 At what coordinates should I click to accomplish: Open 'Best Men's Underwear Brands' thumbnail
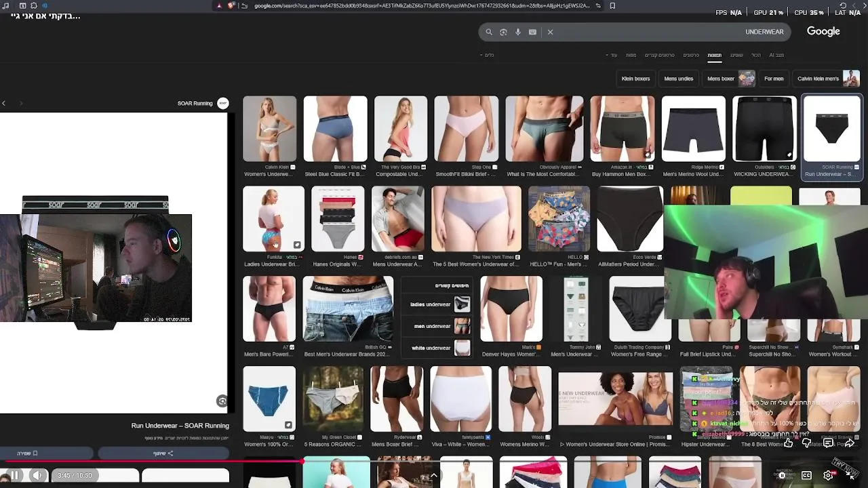(x=348, y=309)
